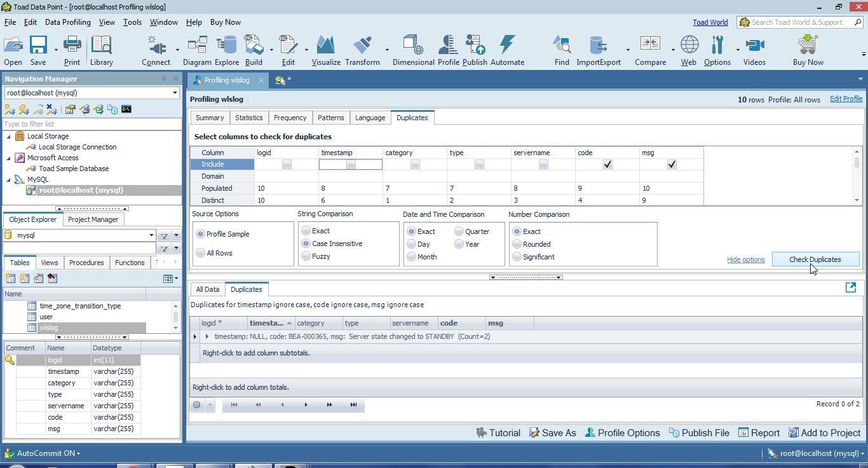868x468 pixels.
Task: Open the Visualize tool
Action: (326, 50)
